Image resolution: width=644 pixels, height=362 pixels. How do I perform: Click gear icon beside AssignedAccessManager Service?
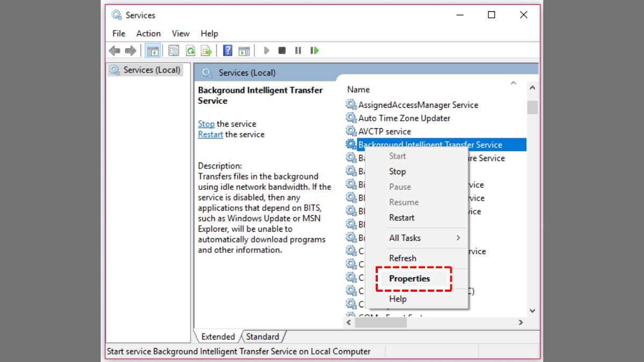click(351, 105)
